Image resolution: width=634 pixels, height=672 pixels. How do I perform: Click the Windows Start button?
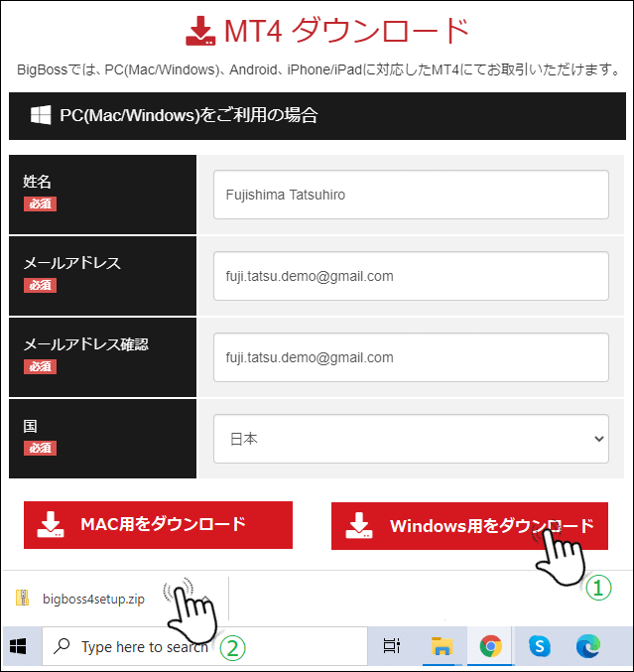(x=18, y=647)
